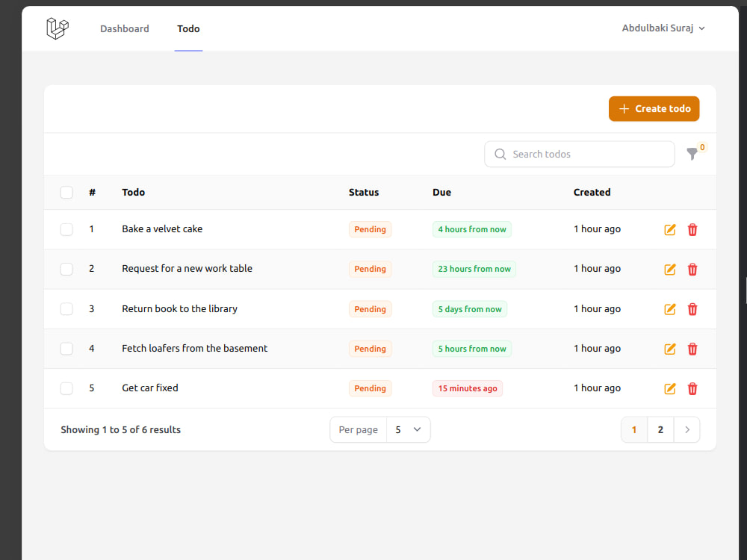The image size is (747, 560).
Task: Go to page 2 of results
Action: pos(660,429)
